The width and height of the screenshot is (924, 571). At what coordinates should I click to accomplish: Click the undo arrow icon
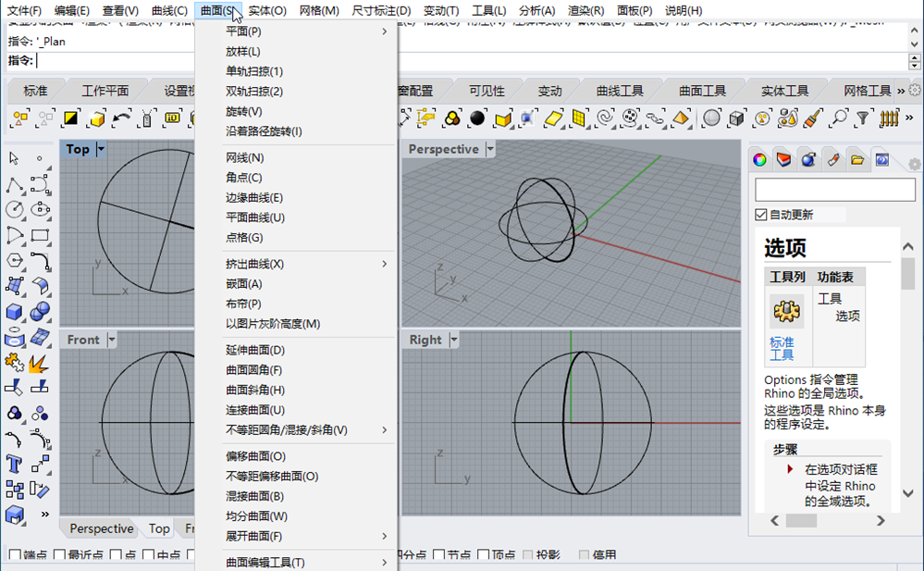121,118
